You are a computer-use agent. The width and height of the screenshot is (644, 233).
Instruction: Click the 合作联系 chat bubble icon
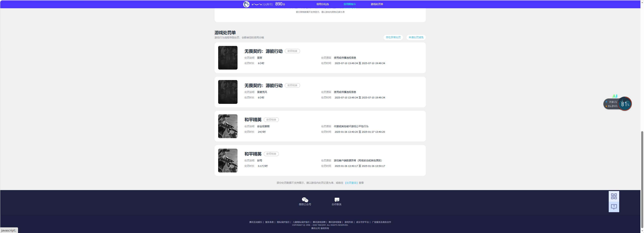(x=337, y=200)
